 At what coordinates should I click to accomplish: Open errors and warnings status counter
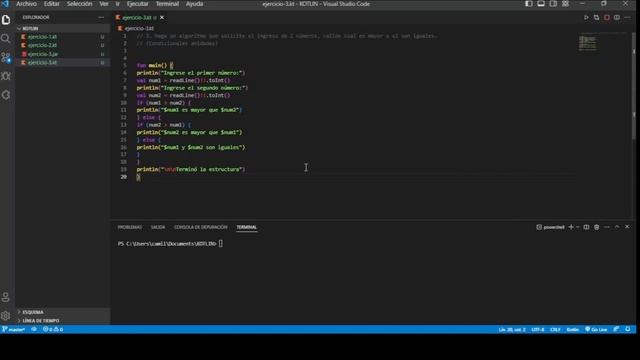tap(53, 329)
